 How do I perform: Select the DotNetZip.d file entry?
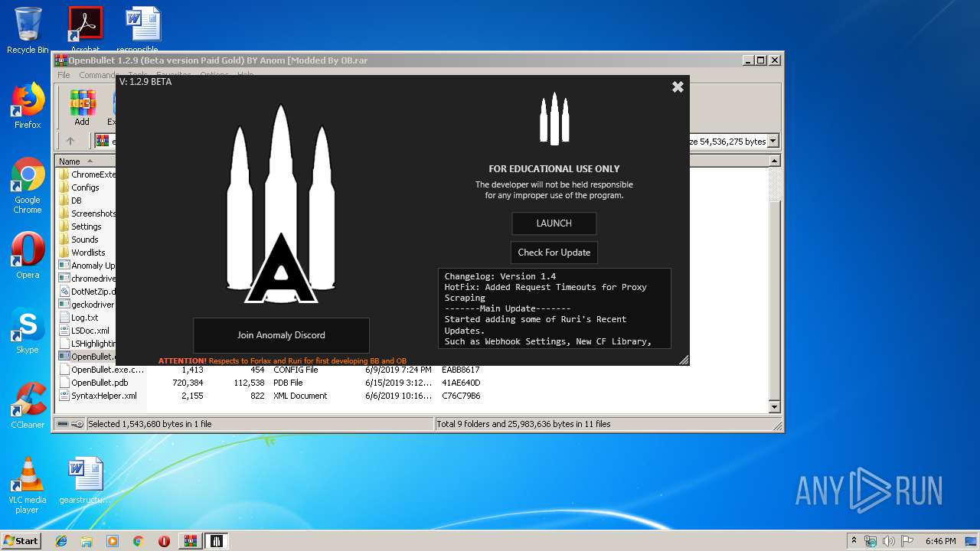(x=87, y=292)
